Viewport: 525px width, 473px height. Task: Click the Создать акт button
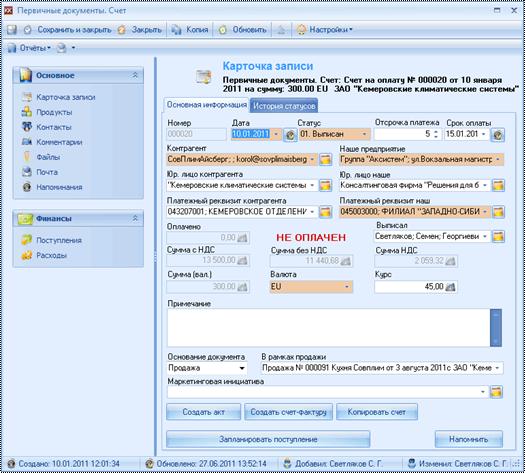tap(203, 412)
